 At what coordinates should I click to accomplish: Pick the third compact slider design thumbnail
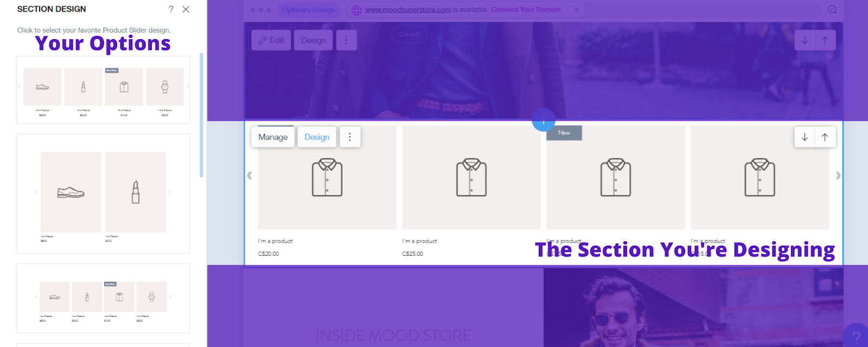pos(103,298)
